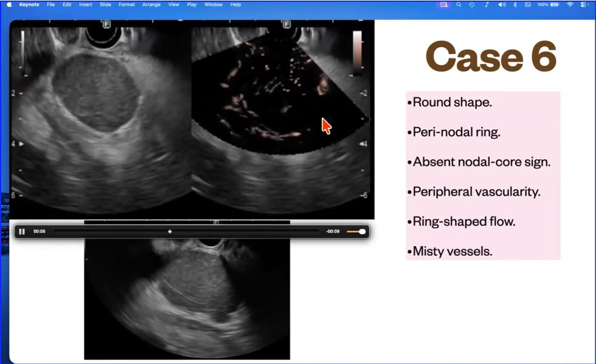The width and height of the screenshot is (596, 364).
Task: Open Spotlight search magnifier icon
Action: (459, 5)
